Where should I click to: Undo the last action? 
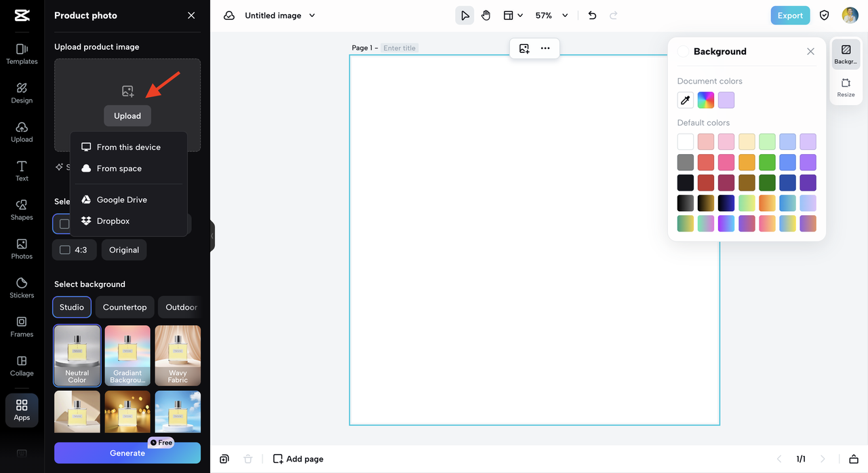pyautogui.click(x=592, y=16)
